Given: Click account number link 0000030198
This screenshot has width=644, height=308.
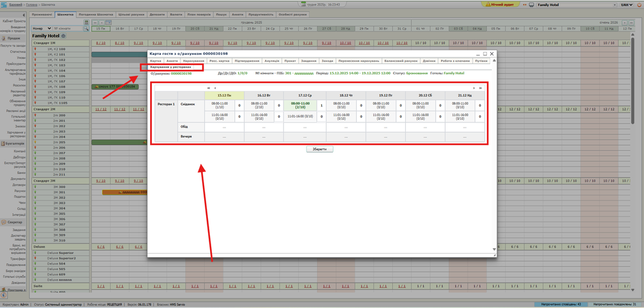Looking at the screenshot, I should (181, 73).
